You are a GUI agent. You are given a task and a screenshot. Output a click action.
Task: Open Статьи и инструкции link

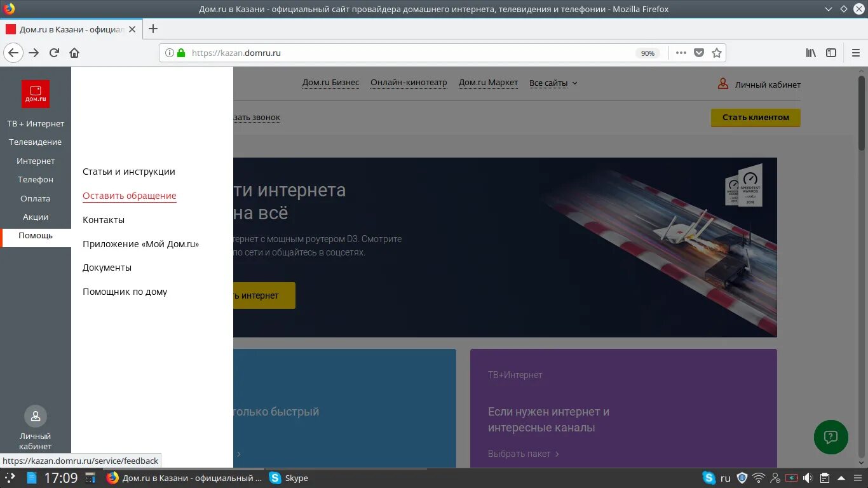pos(129,172)
